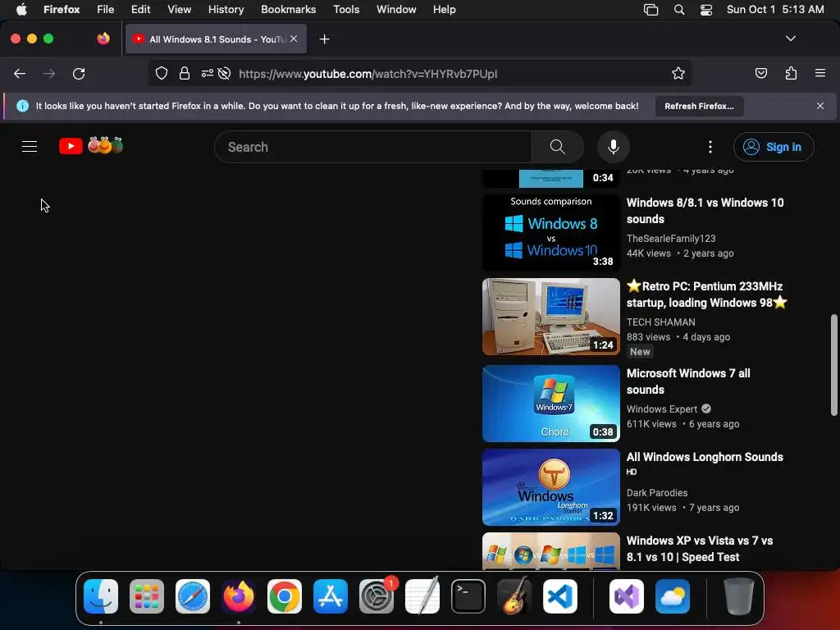Open Retro PC: Pentium 233MHz video title
Screen dimensions: 840x630
point(707,294)
